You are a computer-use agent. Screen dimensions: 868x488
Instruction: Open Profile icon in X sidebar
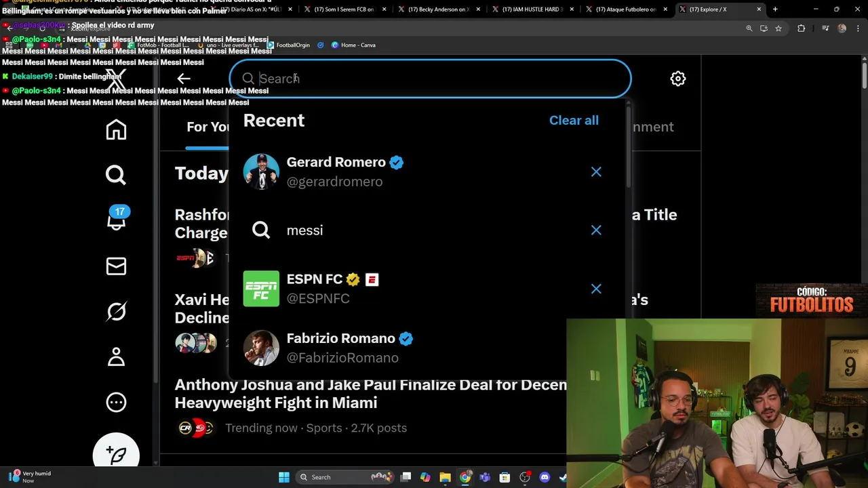click(116, 357)
